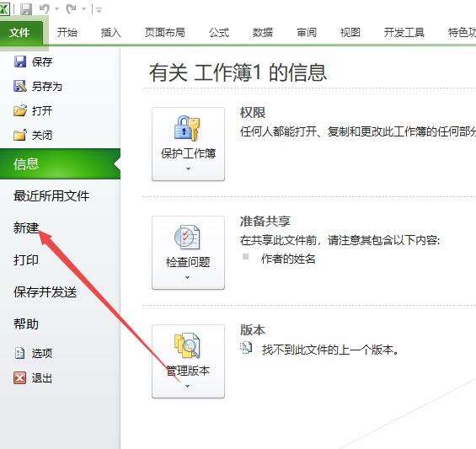This screenshot has height=449, width=476.
Task: Expand the 管理版本 (Manage Versions) dropdown
Action: [x=188, y=386]
